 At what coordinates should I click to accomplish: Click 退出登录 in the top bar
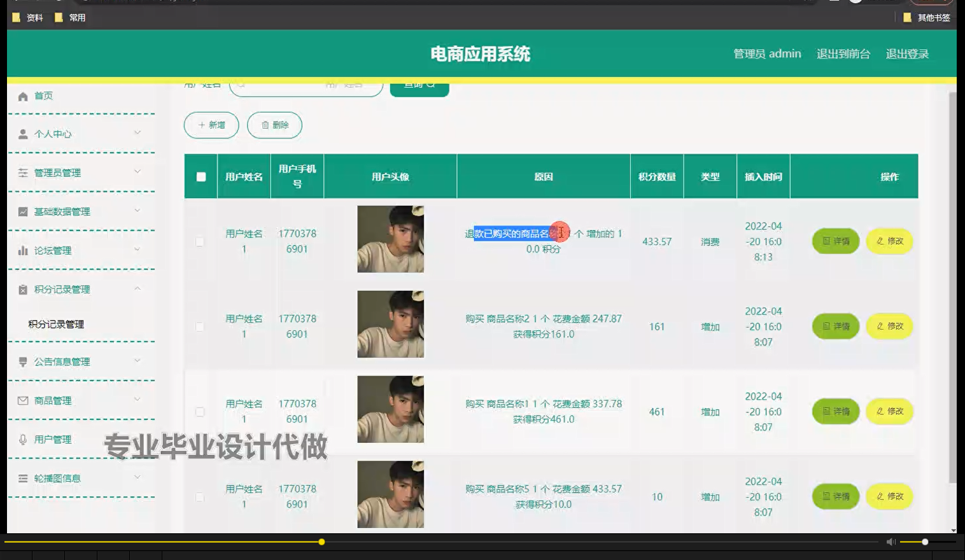click(x=908, y=54)
